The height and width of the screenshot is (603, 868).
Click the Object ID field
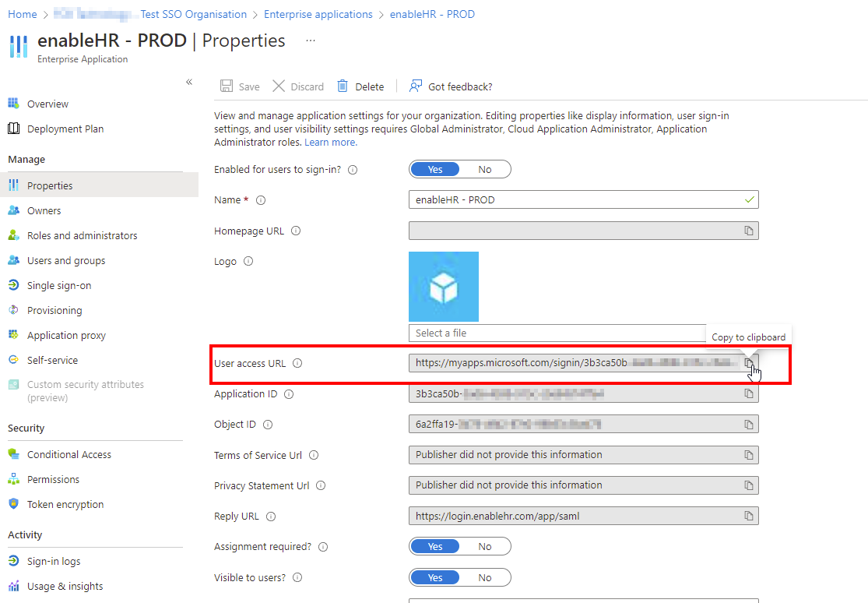(x=583, y=425)
